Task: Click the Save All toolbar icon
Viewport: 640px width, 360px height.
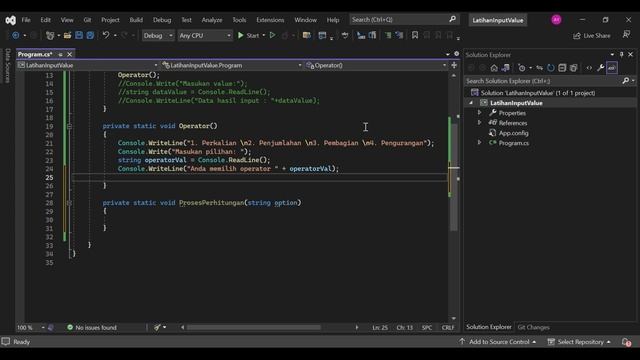Action: (90, 36)
